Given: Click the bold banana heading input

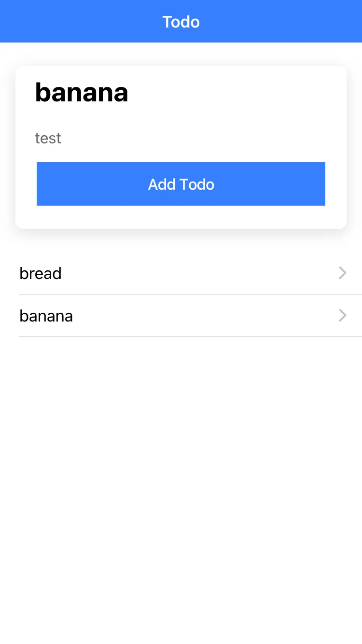Looking at the screenshot, I should coord(82,92).
